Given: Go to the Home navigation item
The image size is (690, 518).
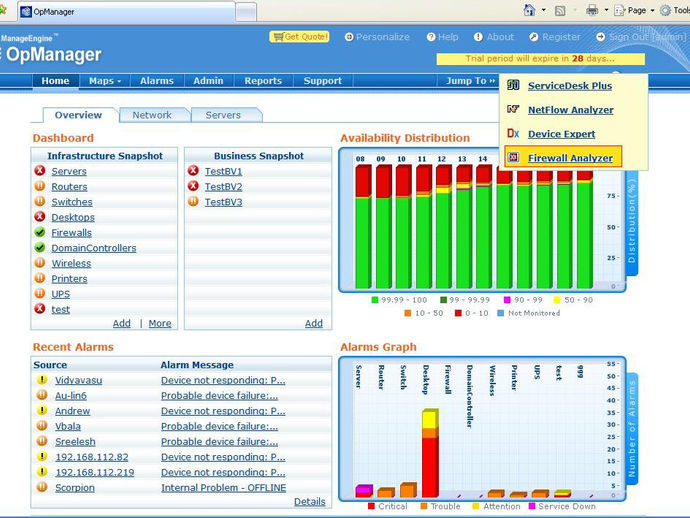Looking at the screenshot, I should pyautogui.click(x=55, y=81).
